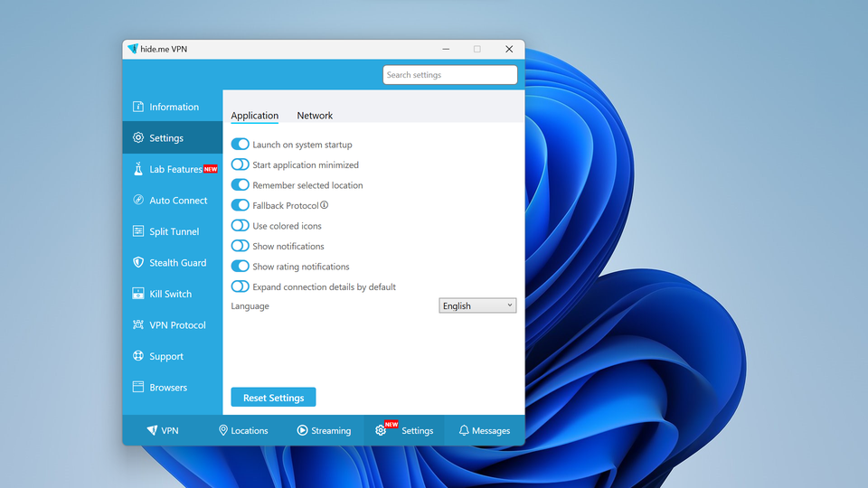Open the Locations tab

(243, 430)
